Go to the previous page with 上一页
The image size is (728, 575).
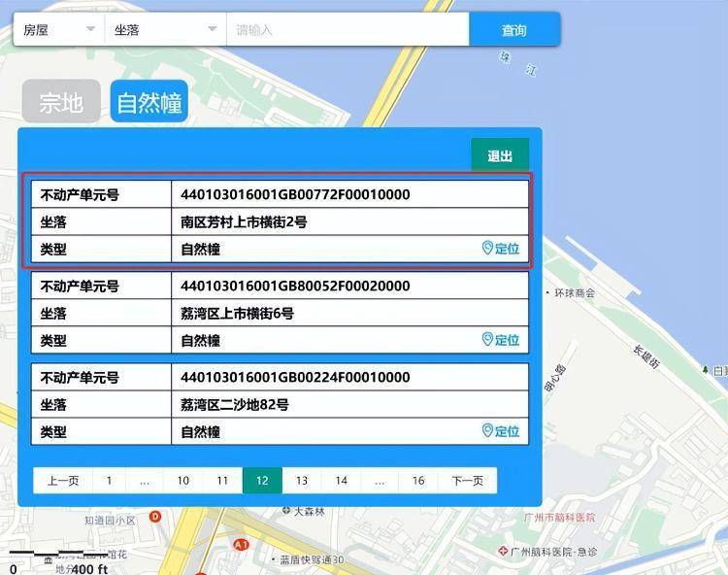tap(63, 480)
